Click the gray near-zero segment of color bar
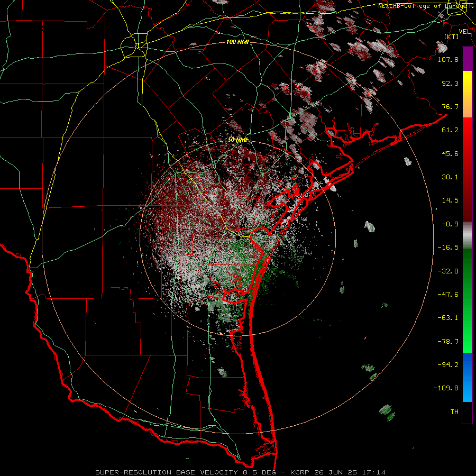 click(x=467, y=235)
